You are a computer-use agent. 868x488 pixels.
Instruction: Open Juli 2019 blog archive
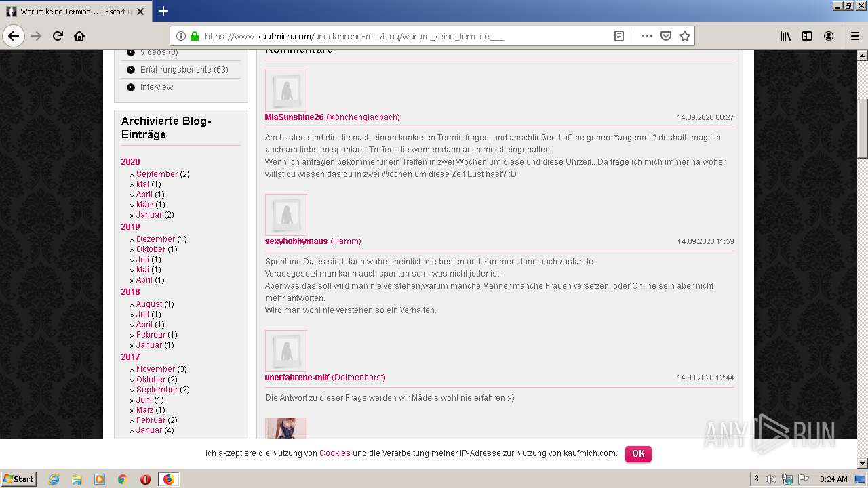click(142, 260)
